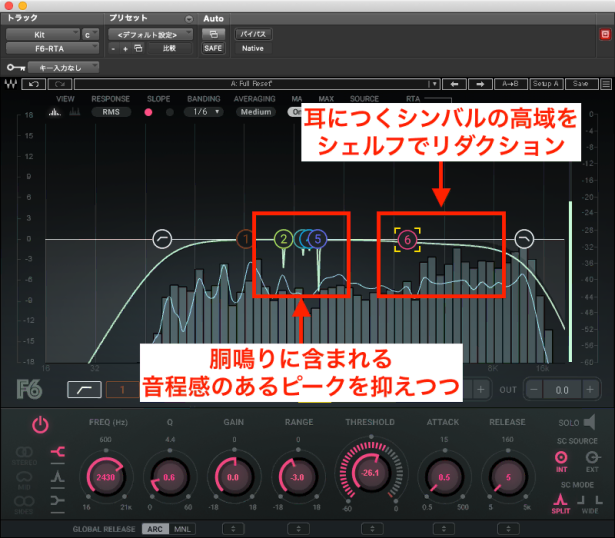
Task: Click the red target button top right
Action: click(x=605, y=35)
